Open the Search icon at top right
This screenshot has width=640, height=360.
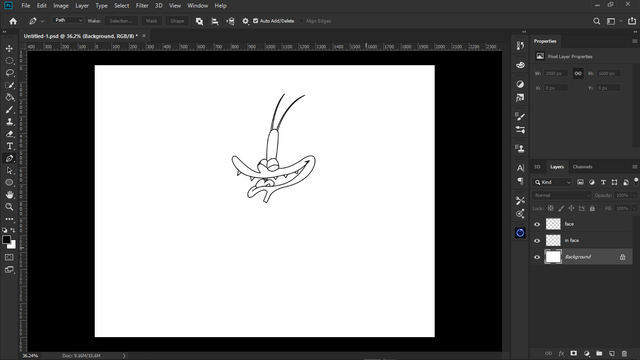pos(597,21)
